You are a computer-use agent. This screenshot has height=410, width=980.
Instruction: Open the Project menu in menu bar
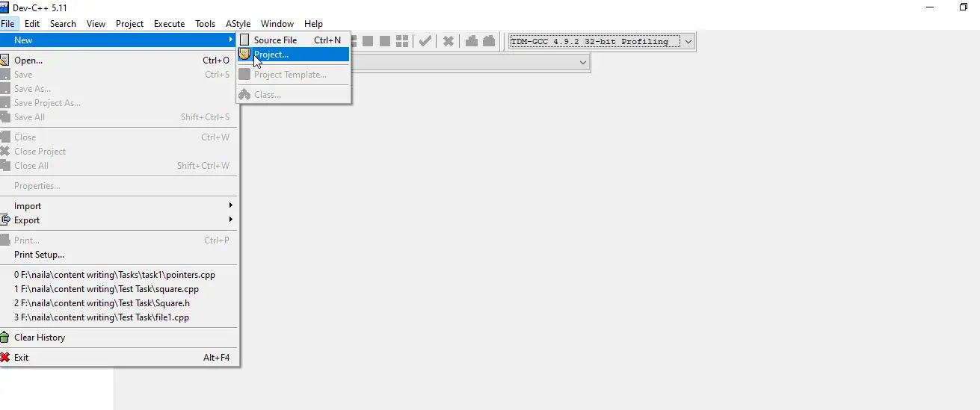[129, 24]
